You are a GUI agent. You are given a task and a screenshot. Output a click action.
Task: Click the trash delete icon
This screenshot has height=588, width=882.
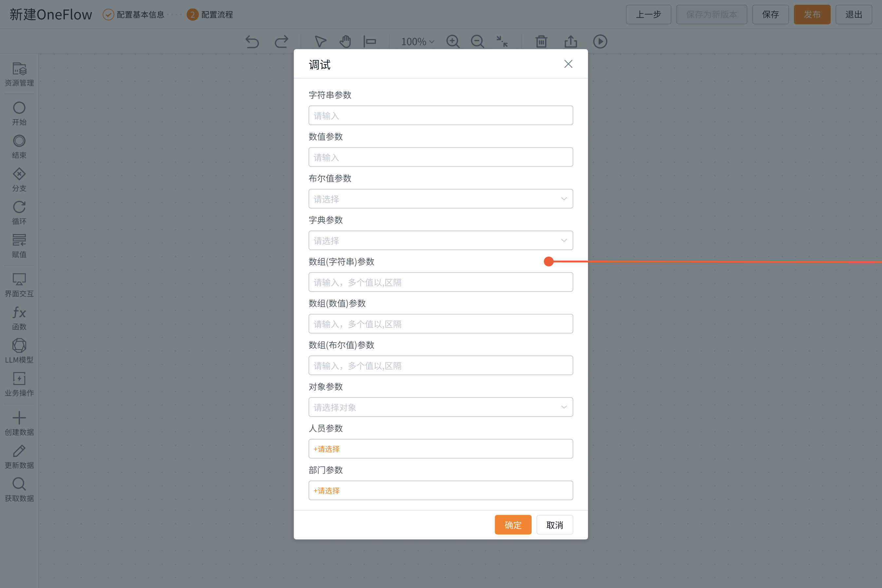click(x=541, y=42)
